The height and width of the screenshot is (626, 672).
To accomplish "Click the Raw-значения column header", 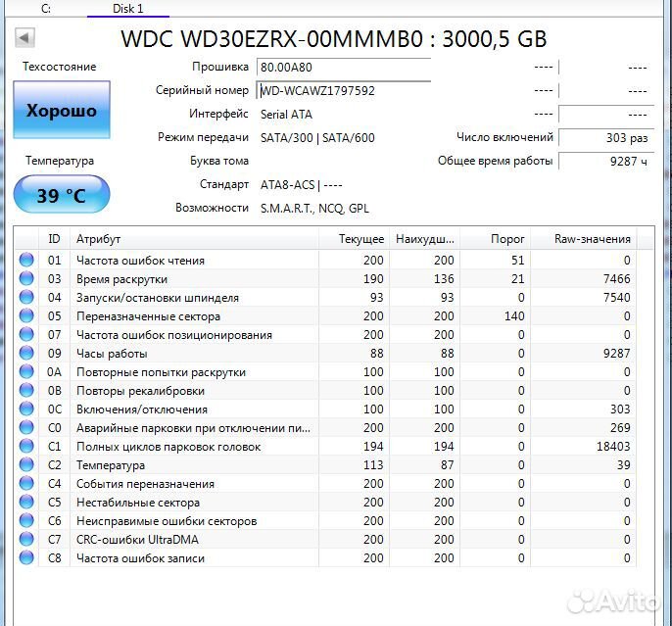I will click(x=584, y=239).
